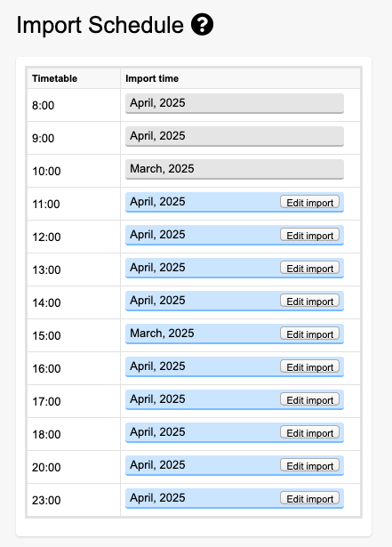Click Edit import for 15:00 timetable
The image size is (392, 547).
pyautogui.click(x=309, y=334)
